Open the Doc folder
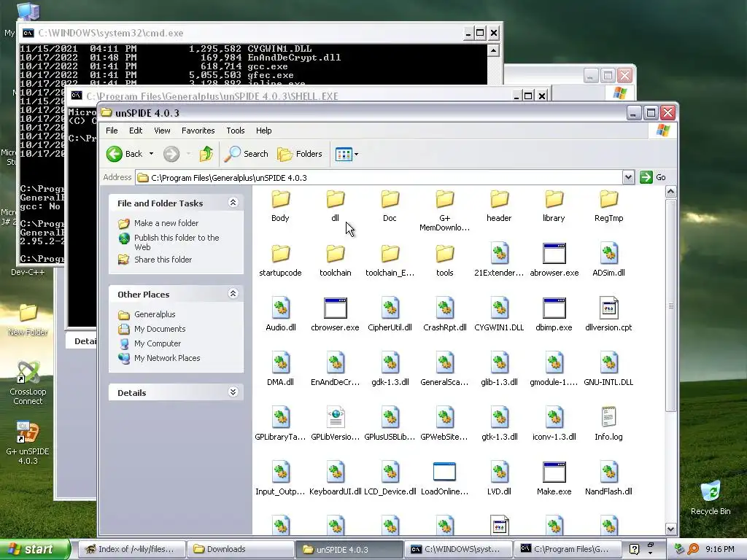 click(390, 206)
